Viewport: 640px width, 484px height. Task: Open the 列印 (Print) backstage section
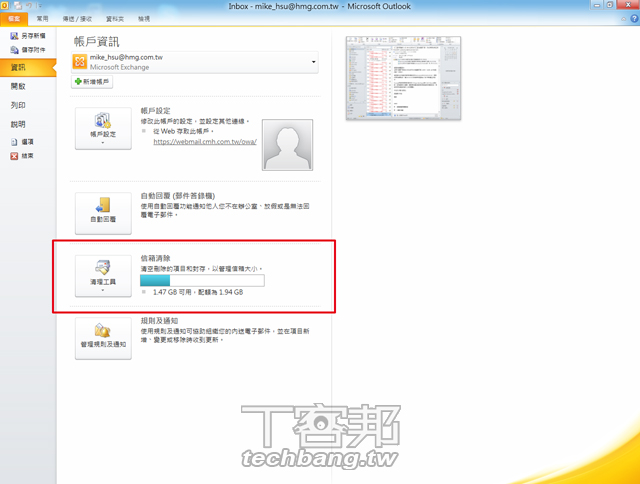click(18, 105)
